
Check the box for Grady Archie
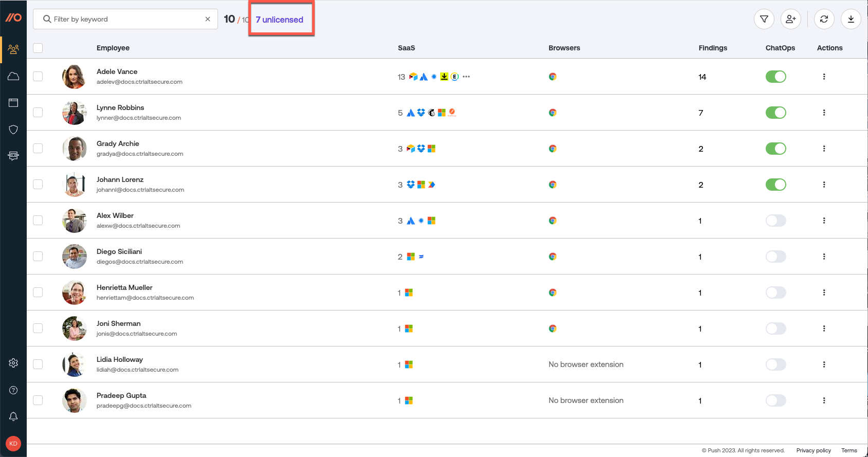pyautogui.click(x=38, y=148)
